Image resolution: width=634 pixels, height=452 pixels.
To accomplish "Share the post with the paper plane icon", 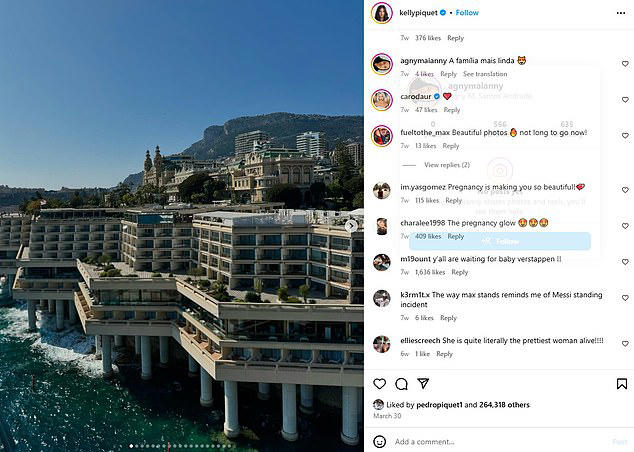I will [423, 383].
